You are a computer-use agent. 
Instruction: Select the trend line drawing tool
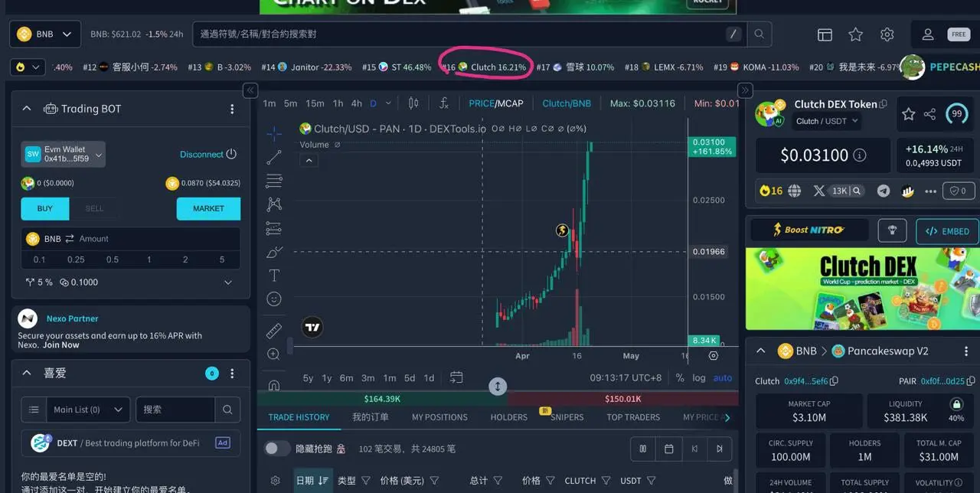[274, 158]
